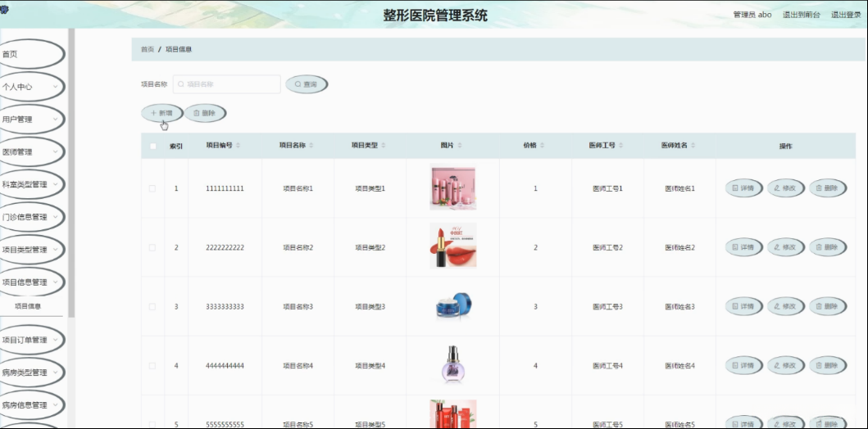Click the 管理员 abo account label
Screen dimensions: 868x429
click(x=752, y=15)
